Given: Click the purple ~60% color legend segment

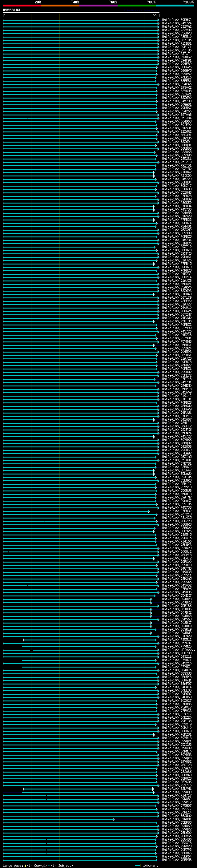Looking at the screenshot, I should tap(99, 6).
